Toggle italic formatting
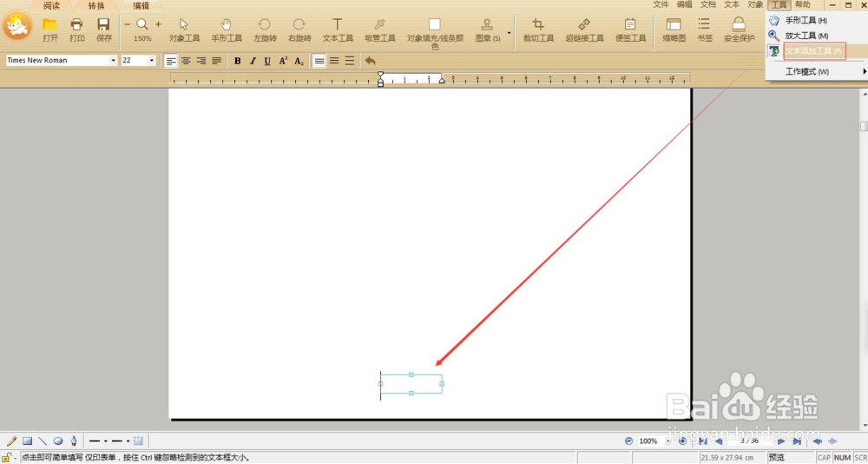Screen dimensions: 868x464 point(253,61)
